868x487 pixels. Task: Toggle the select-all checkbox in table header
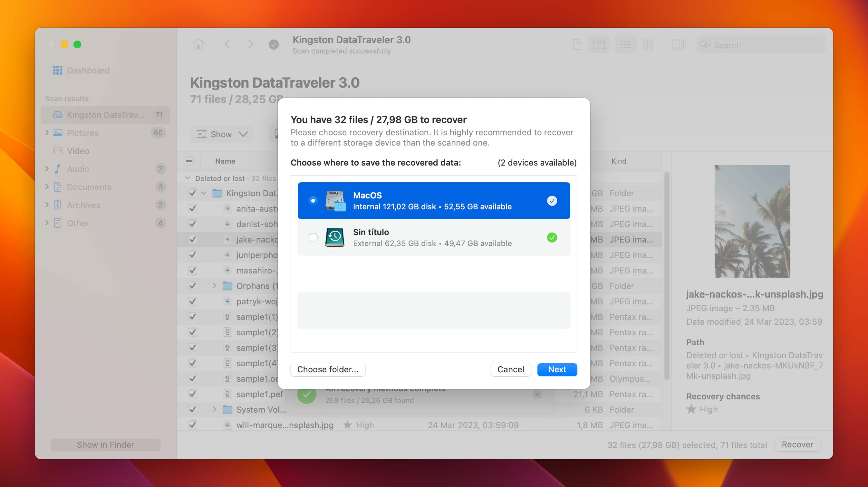pos(189,161)
